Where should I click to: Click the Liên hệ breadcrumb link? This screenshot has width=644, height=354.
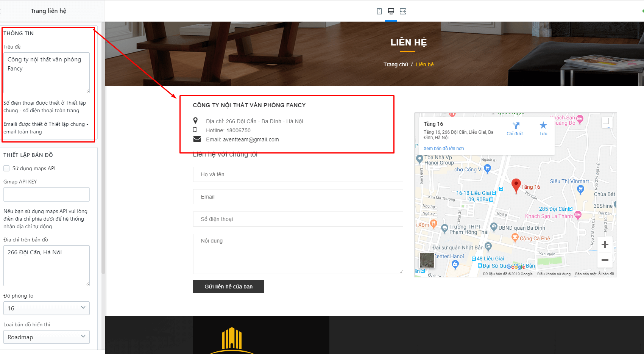point(425,64)
